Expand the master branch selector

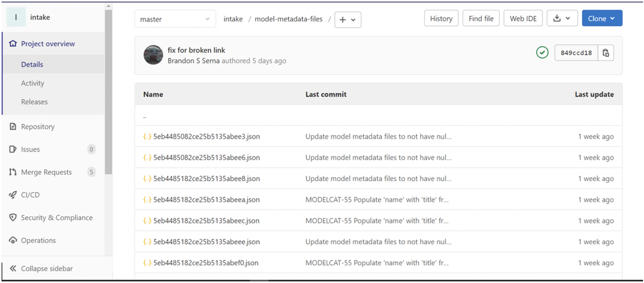[175, 19]
